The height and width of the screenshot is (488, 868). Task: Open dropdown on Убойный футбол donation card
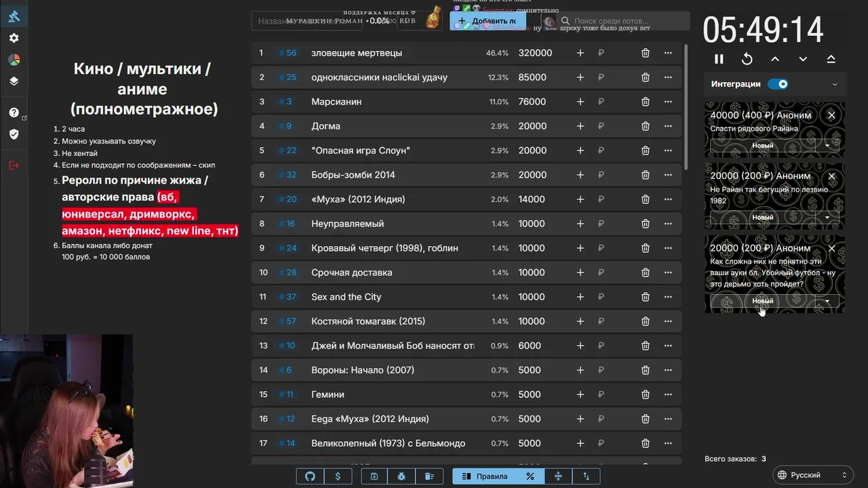827,301
